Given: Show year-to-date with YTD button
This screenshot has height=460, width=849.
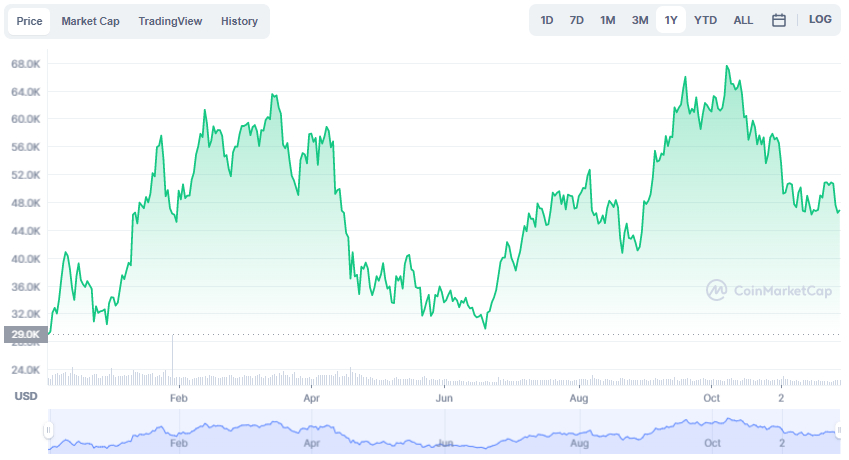Looking at the screenshot, I should 705,20.
